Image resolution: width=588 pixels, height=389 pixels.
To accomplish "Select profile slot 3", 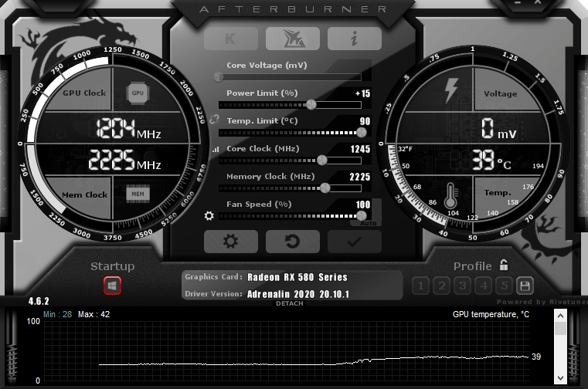I will click(463, 286).
